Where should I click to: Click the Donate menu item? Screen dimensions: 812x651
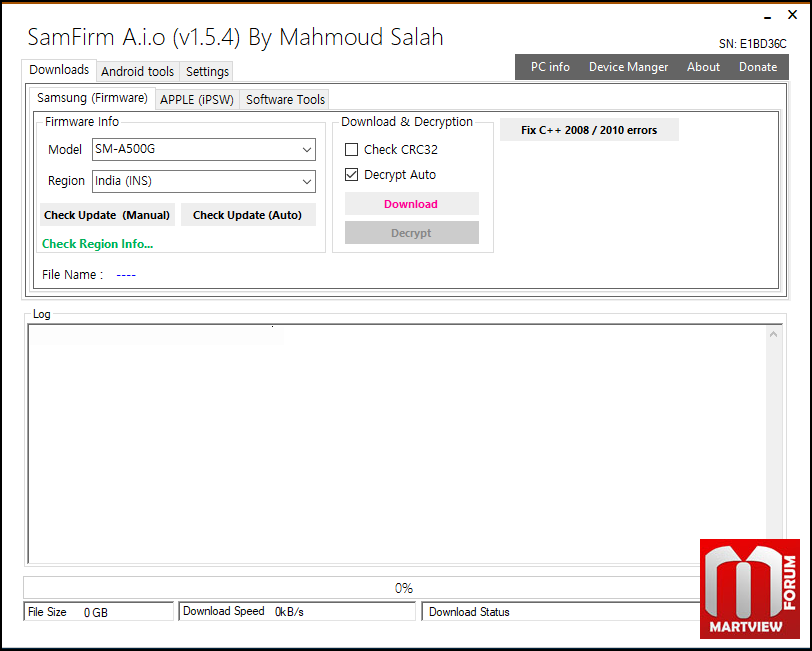[758, 67]
